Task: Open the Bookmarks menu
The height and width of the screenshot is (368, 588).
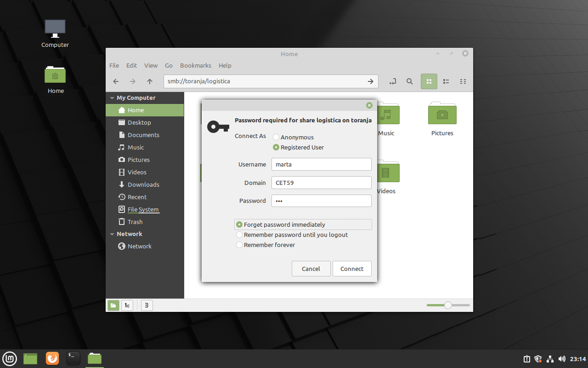Action: click(x=195, y=65)
